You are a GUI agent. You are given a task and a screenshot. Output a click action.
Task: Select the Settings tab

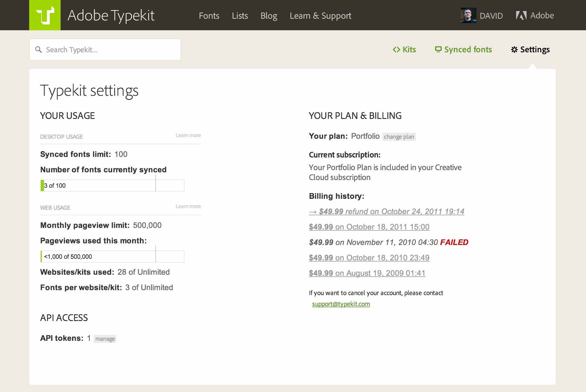pyautogui.click(x=530, y=49)
